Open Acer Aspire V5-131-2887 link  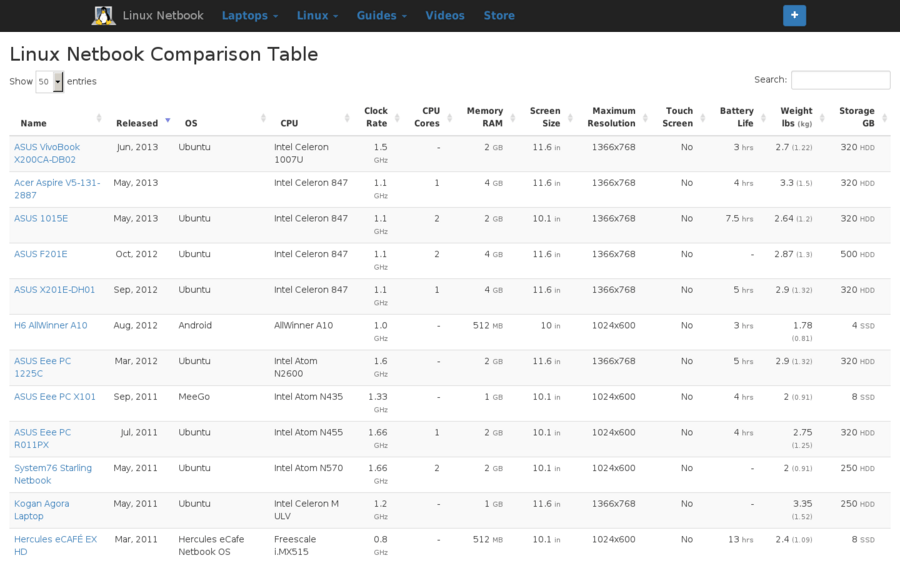coord(57,189)
